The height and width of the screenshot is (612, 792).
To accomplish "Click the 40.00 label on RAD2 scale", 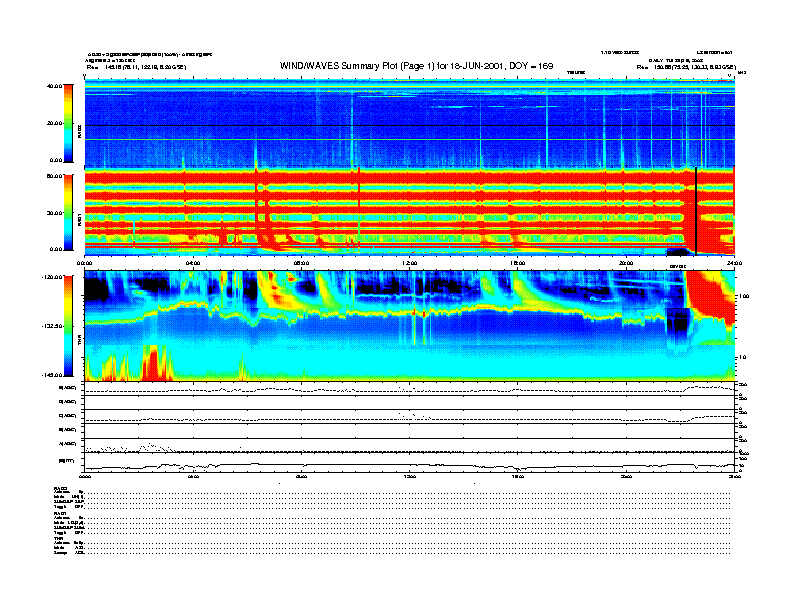I will click(x=54, y=86).
